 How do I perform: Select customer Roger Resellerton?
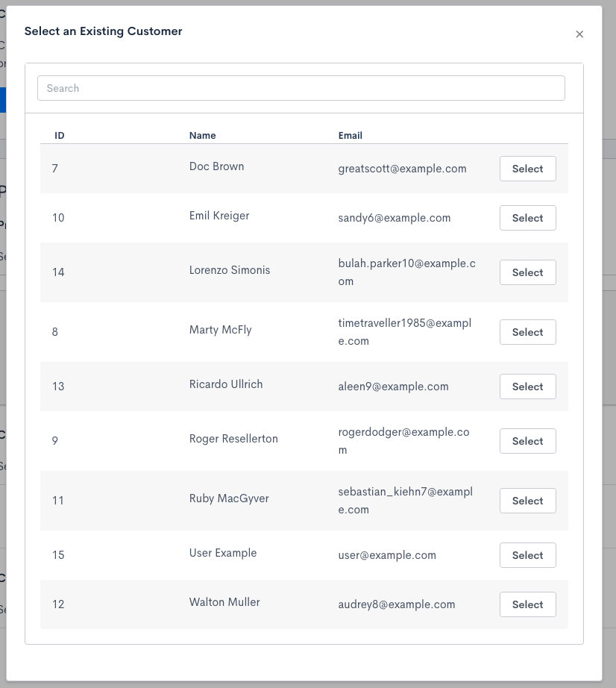tap(527, 441)
